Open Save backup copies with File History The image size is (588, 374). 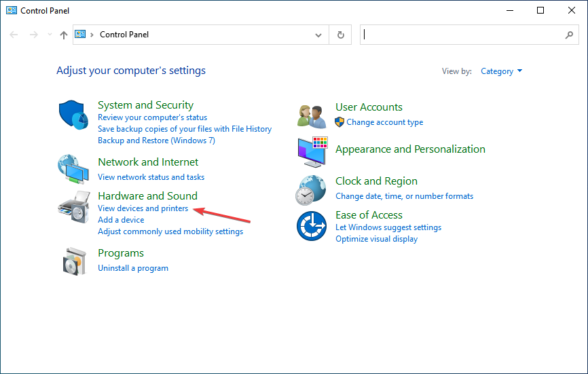pos(185,129)
